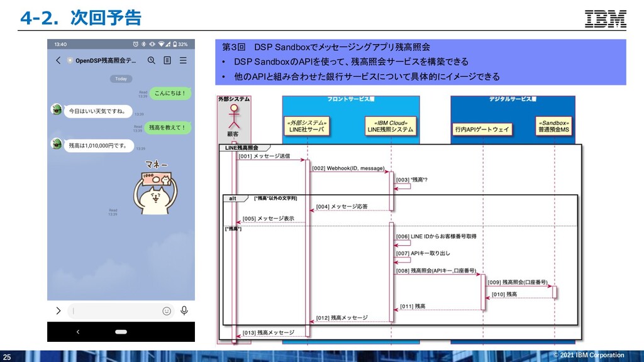This screenshot has width=644, height=362.
Task: Click the LINE残高システム participant box
Action: pyautogui.click(x=391, y=126)
